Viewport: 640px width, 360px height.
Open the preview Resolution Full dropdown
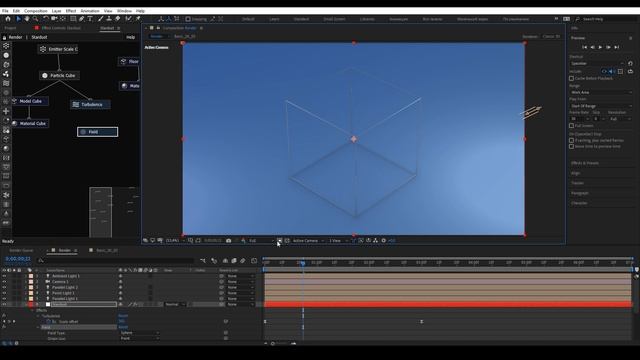point(620,119)
